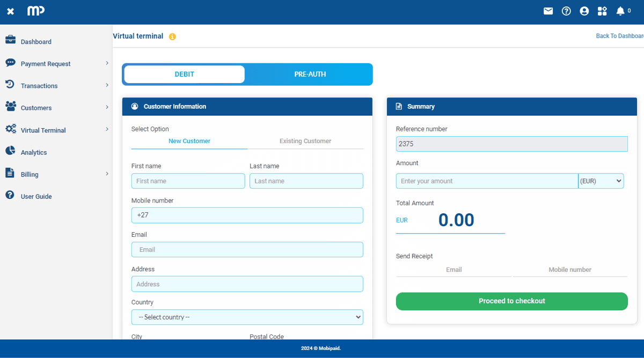The height and width of the screenshot is (358, 644).
Task: Open the help question mark icon
Action: pyautogui.click(x=566, y=11)
